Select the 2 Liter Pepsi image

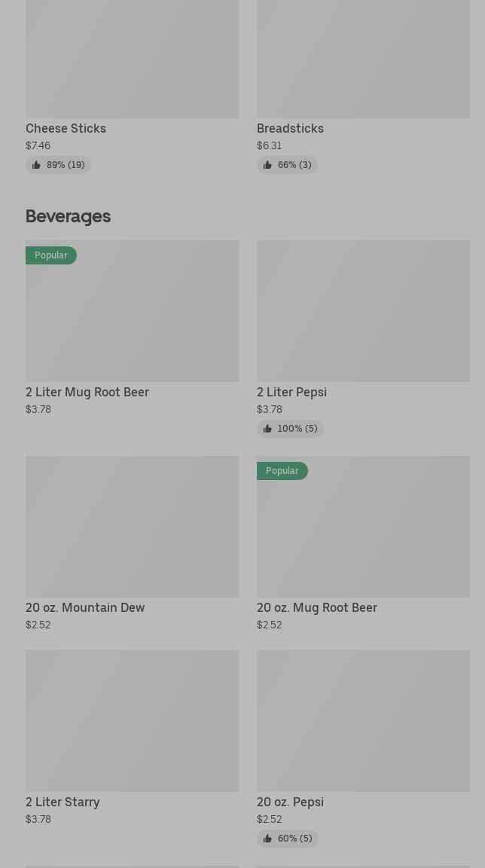click(363, 310)
